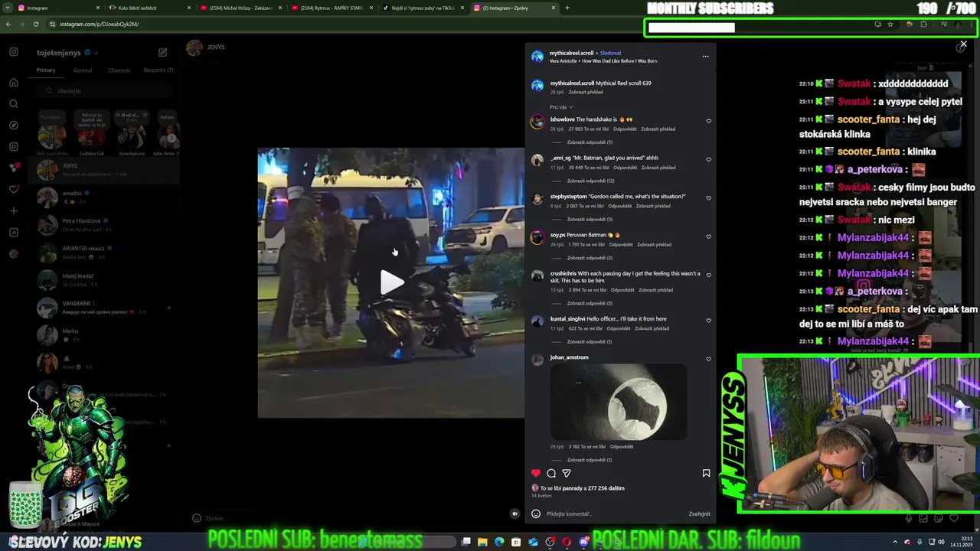Like johan_arnstrom's GIF comment
Image resolution: width=980 pixels, height=551 pixels.
tap(708, 358)
